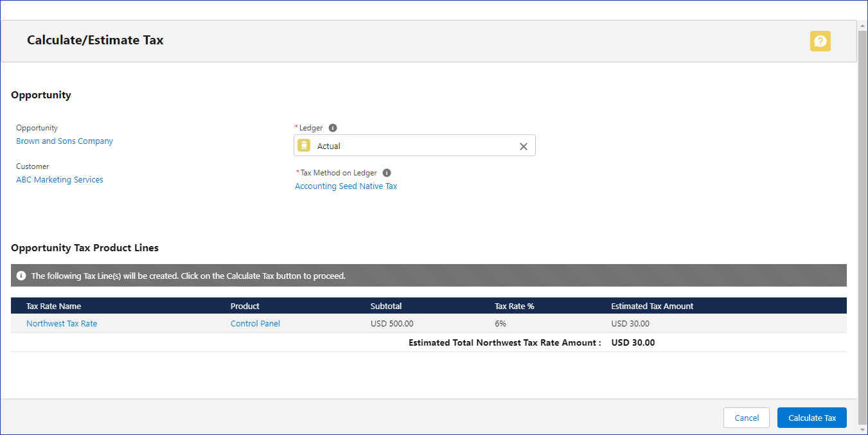Open the Control Panel product link

tap(255, 324)
